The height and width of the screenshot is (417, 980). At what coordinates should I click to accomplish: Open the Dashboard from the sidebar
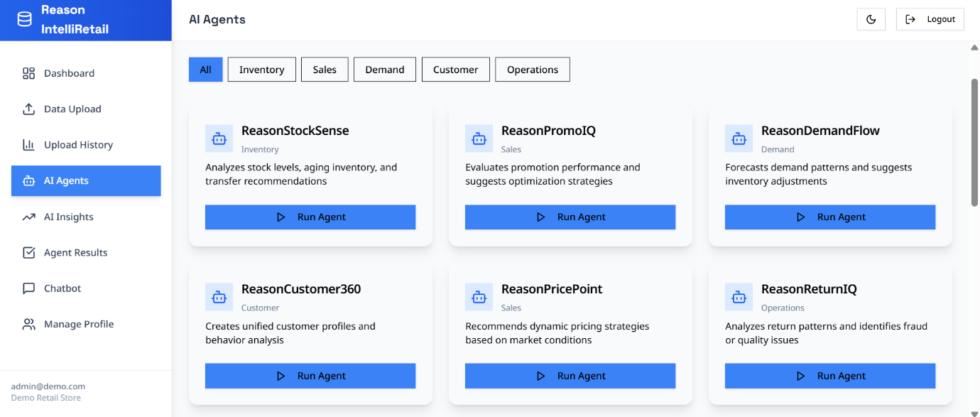tap(69, 73)
